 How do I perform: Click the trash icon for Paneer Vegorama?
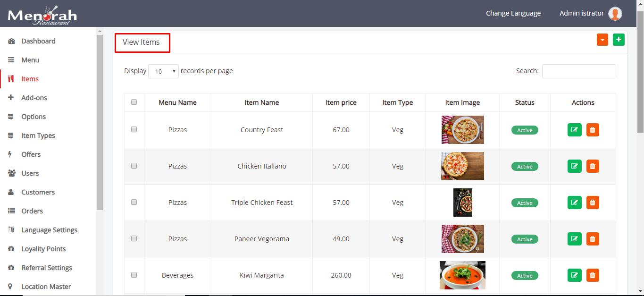tap(593, 239)
